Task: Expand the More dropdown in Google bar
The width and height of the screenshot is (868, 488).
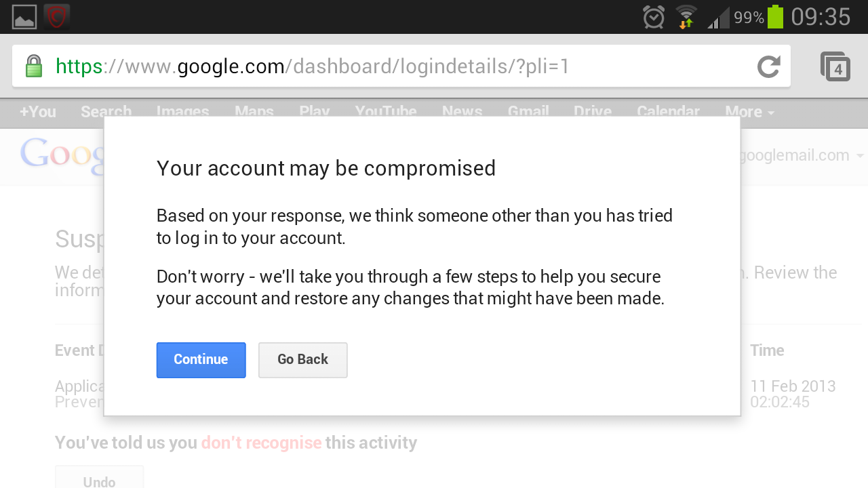Action: (749, 112)
